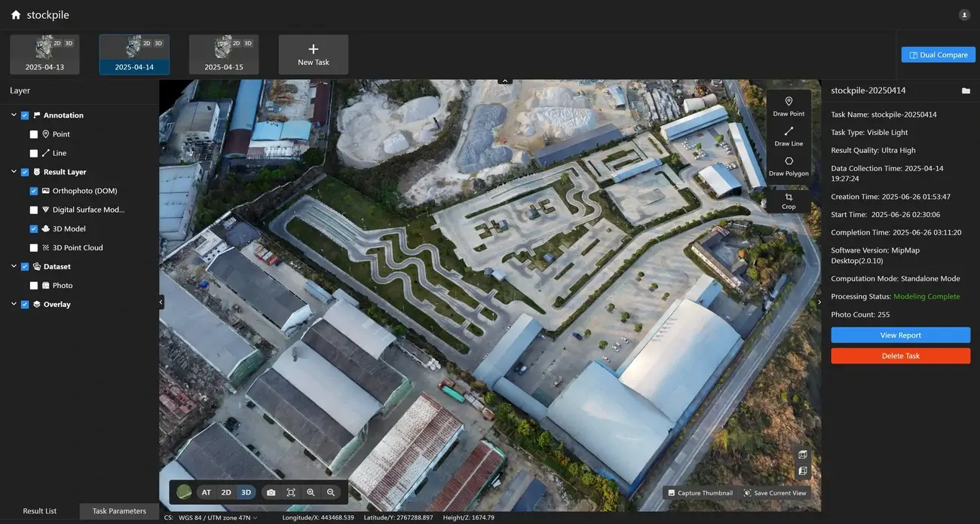
Task: Switch to 2D view mode
Action: (x=226, y=492)
